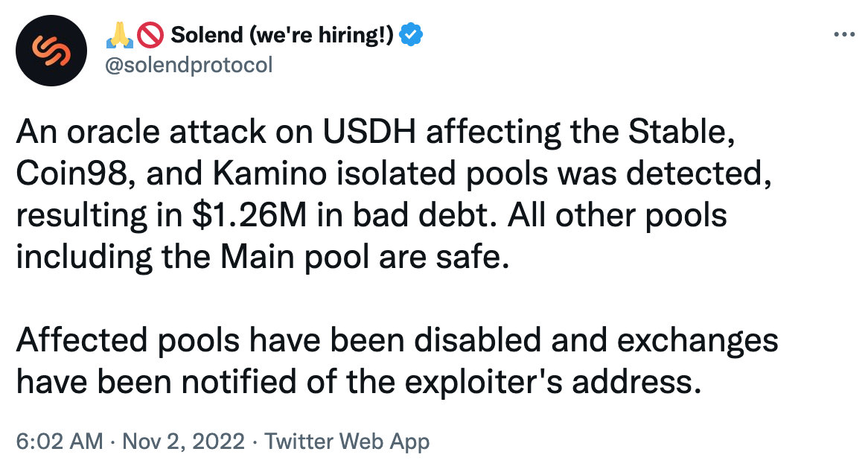This screenshot has height=472, width=868.
Task: Click the 'Main pool are safe' sentence
Action: click(x=364, y=257)
